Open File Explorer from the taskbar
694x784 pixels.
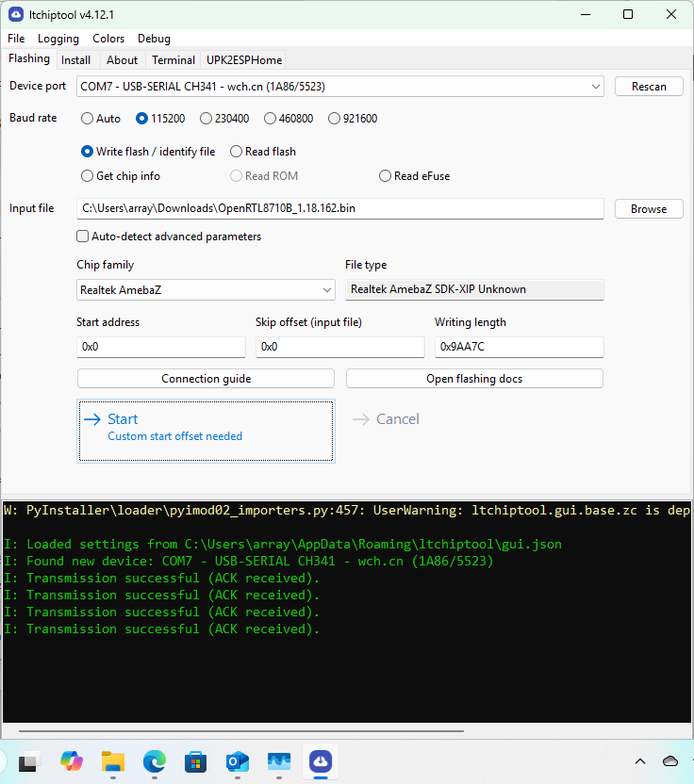(x=113, y=761)
